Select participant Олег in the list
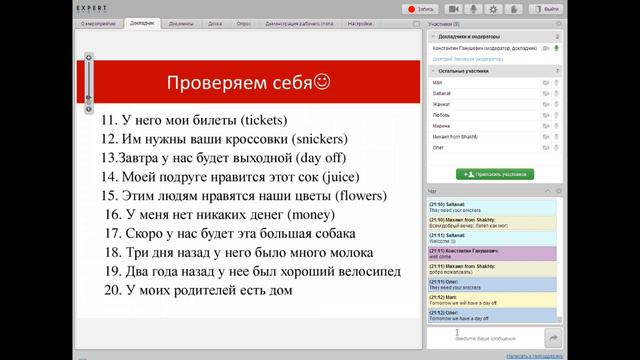 438,147
